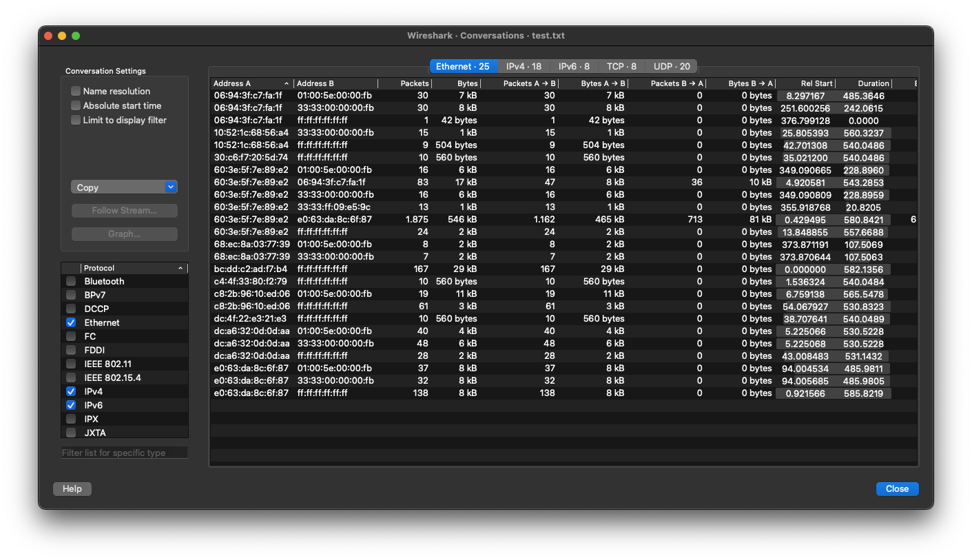Image resolution: width=972 pixels, height=560 pixels.
Task: Uncheck the Ethernet protocol checkbox
Action: 71,322
